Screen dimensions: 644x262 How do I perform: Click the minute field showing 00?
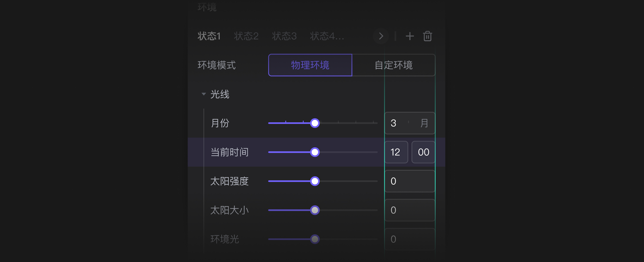pos(423,152)
